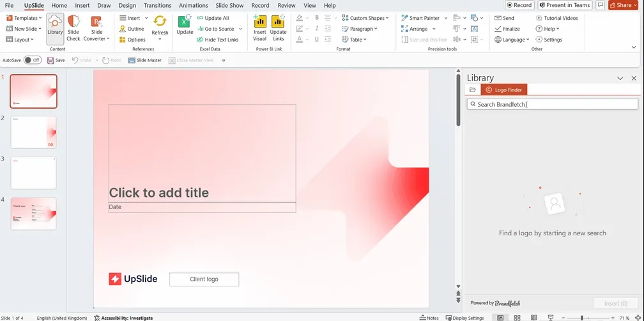The image size is (644, 321).
Task: Open the Custom Shapes dropdown
Action: tap(365, 18)
